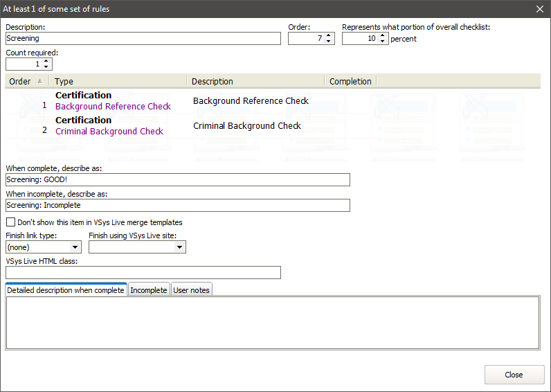The image size is (551, 392).
Task: Click the Description text field
Action: pos(143,39)
